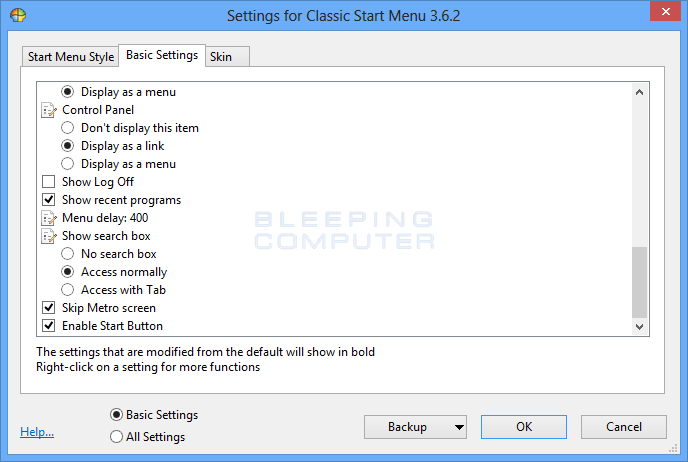This screenshot has height=462, width=688.
Task: Click the Classic Shell title bar icon
Action: (18, 15)
